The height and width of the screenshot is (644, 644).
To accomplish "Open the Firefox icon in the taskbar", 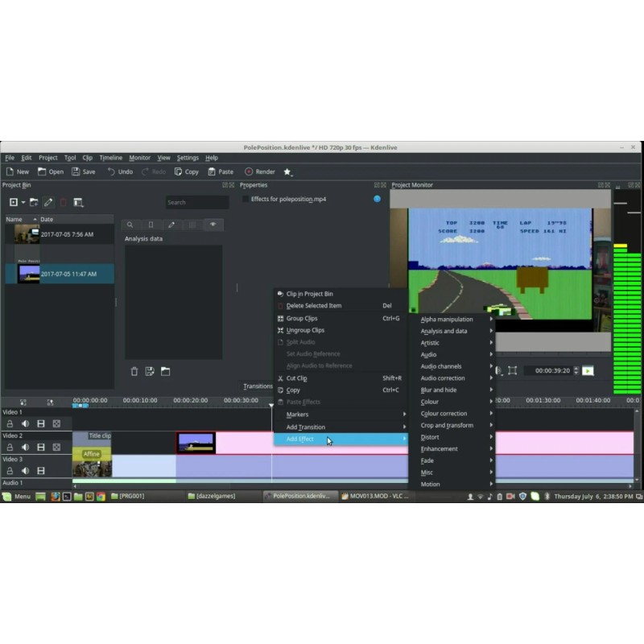I will 56,496.
